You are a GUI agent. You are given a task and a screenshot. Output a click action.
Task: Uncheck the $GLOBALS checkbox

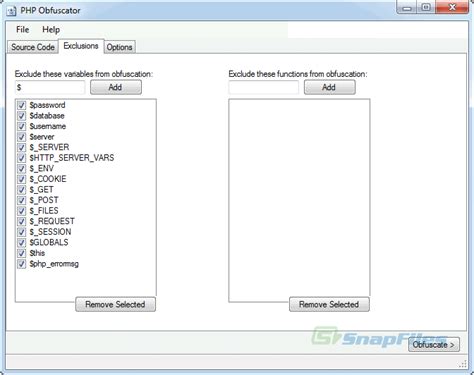22,243
